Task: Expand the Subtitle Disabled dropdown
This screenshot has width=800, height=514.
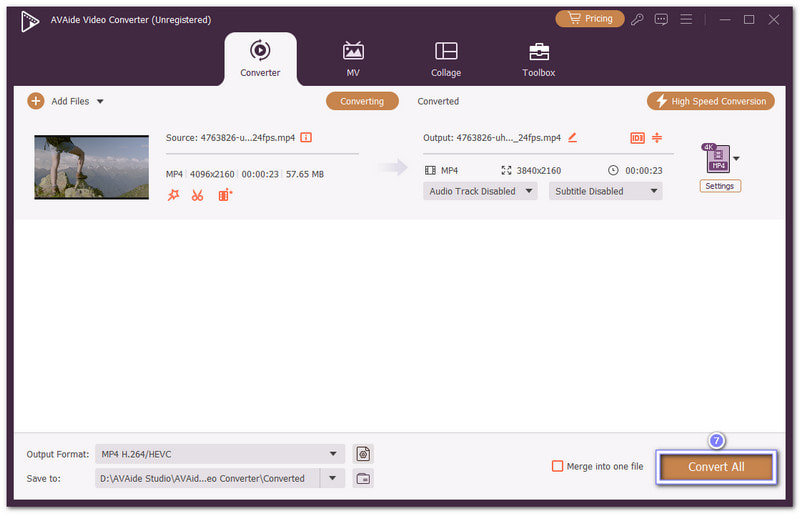Action: [605, 191]
